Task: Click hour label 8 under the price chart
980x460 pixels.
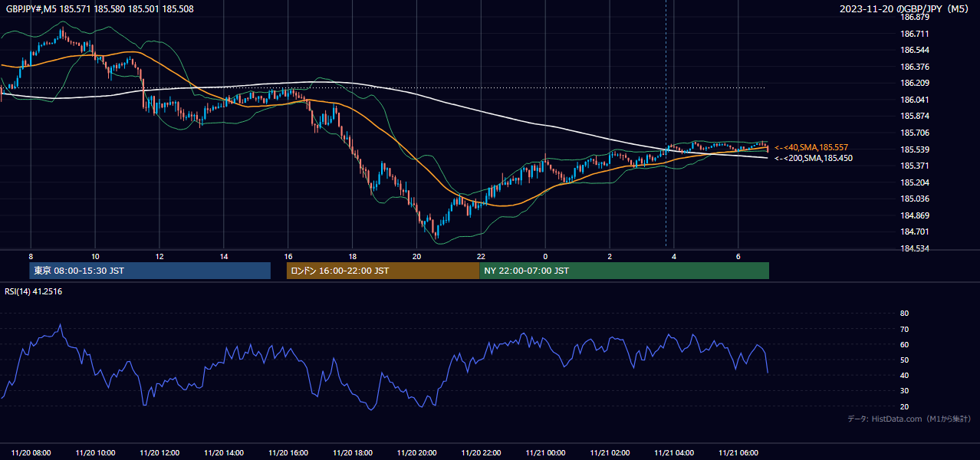Action: tap(31, 256)
